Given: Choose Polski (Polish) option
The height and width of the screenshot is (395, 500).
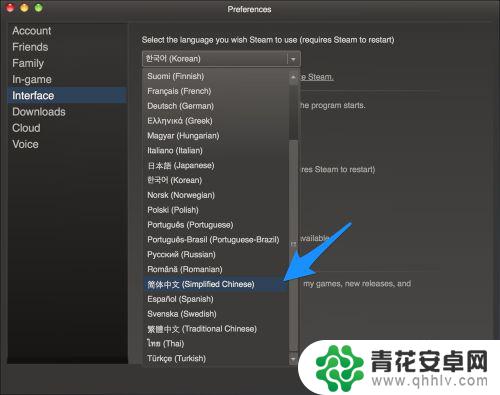Looking at the screenshot, I should click(216, 210).
